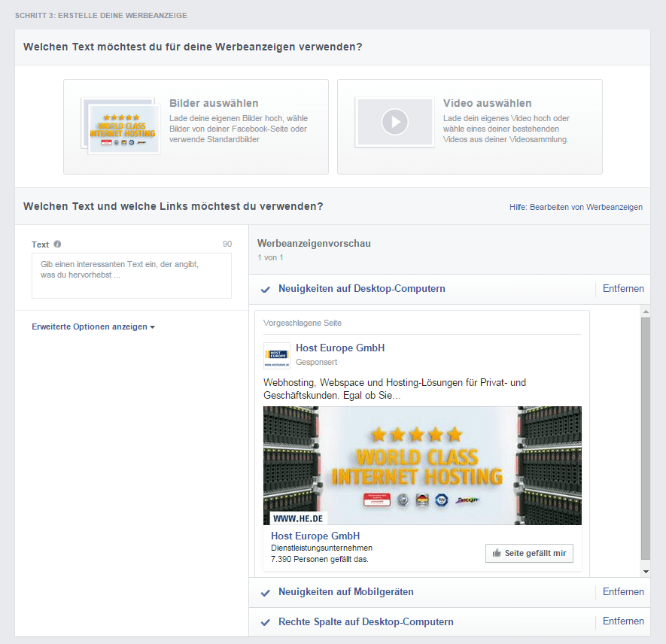Click the info icon next to Text label
This screenshot has width=666, height=644.
[57, 244]
